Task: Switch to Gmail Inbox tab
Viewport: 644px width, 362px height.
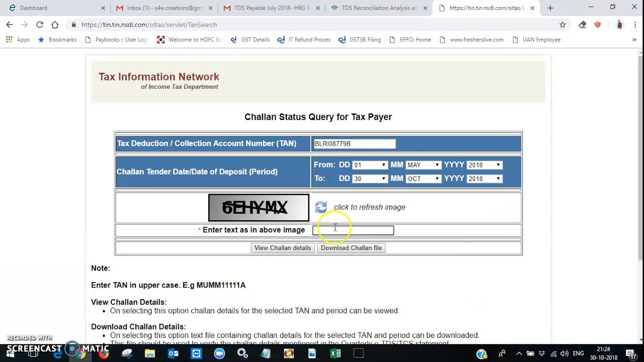Action: (164, 8)
